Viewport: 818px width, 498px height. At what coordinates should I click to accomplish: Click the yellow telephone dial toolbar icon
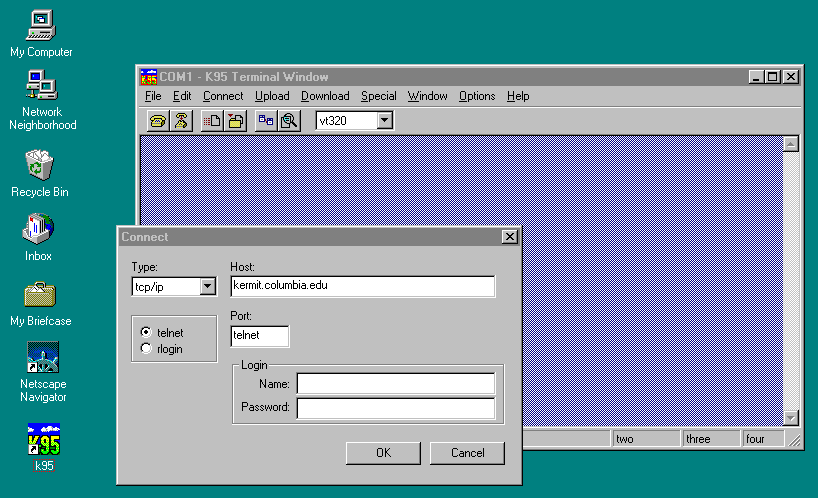[x=158, y=121]
